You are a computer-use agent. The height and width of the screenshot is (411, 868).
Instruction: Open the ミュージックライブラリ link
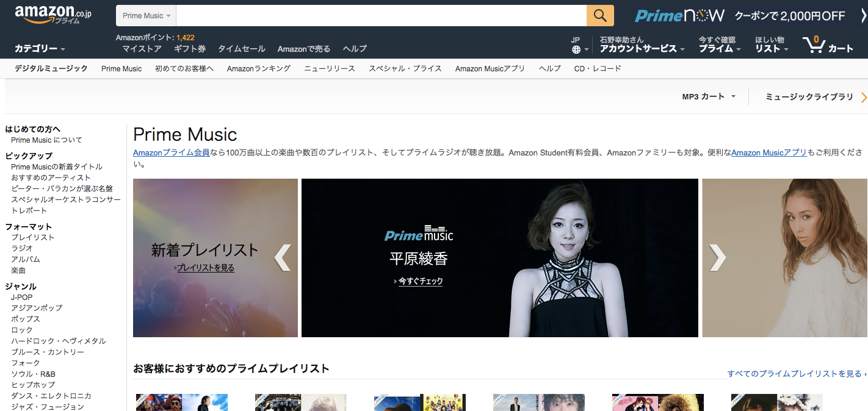click(809, 96)
